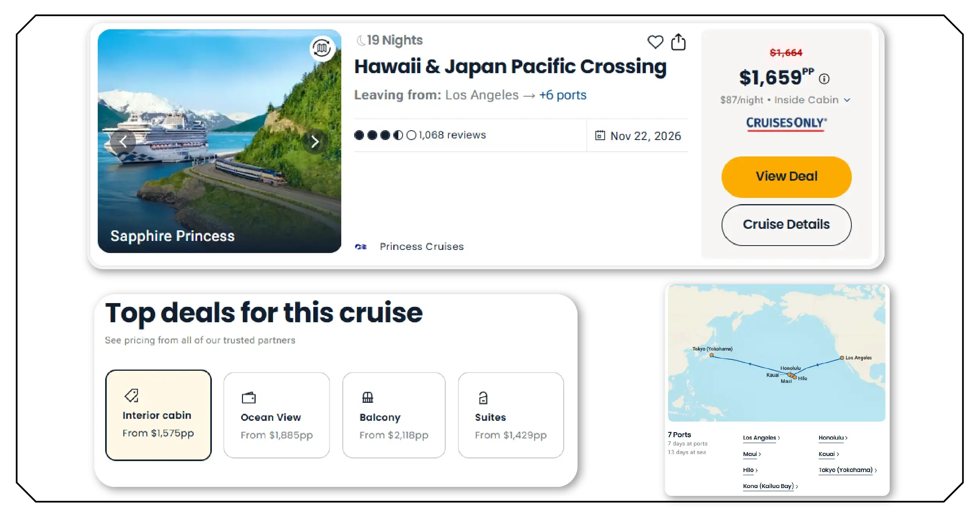The height and width of the screenshot is (517, 980).
Task: Go back using the carousel left arrow
Action: pyautogui.click(x=124, y=142)
